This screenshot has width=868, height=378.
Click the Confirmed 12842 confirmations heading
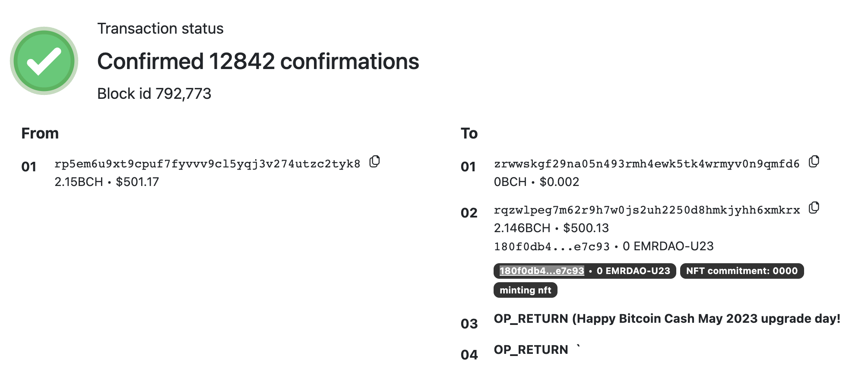(258, 61)
